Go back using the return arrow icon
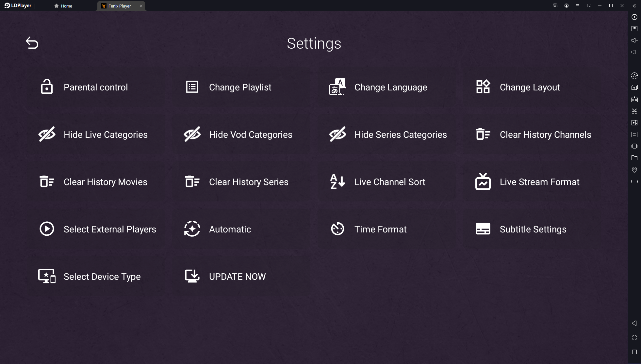The height and width of the screenshot is (364, 641). pos(32,43)
